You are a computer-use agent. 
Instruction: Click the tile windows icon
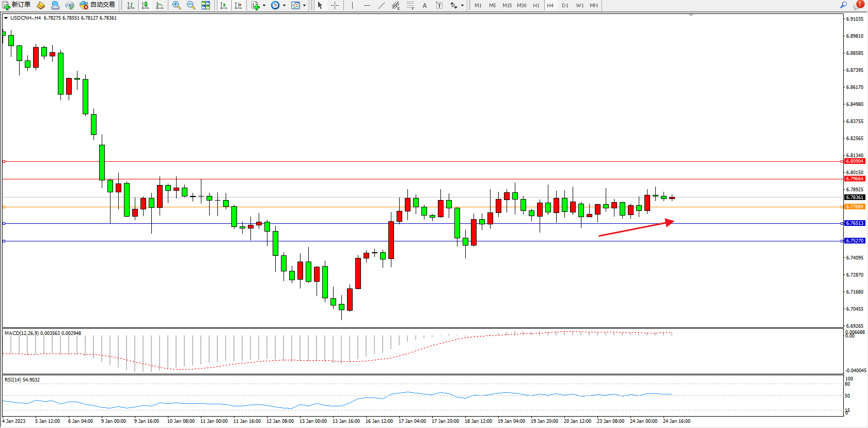pos(206,5)
